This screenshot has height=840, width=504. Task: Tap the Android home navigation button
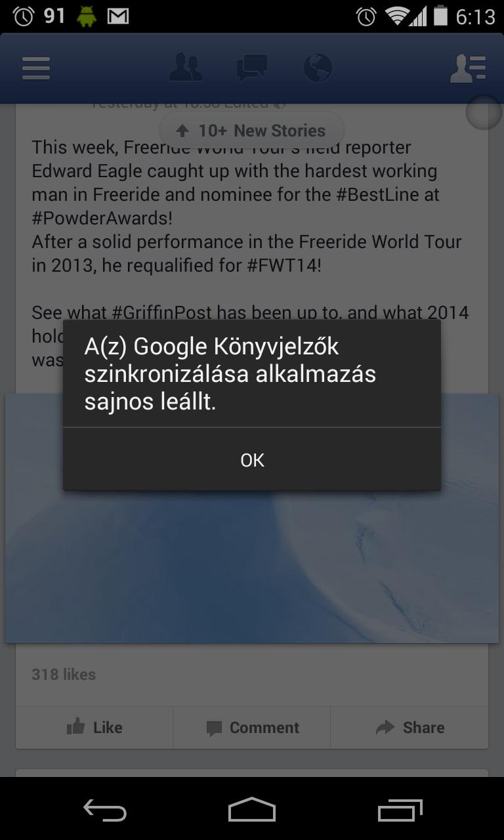[x=252, y=810]
